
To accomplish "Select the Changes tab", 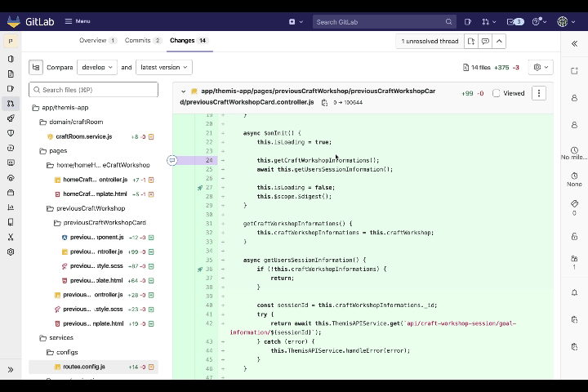I will [x=189, y=41].
